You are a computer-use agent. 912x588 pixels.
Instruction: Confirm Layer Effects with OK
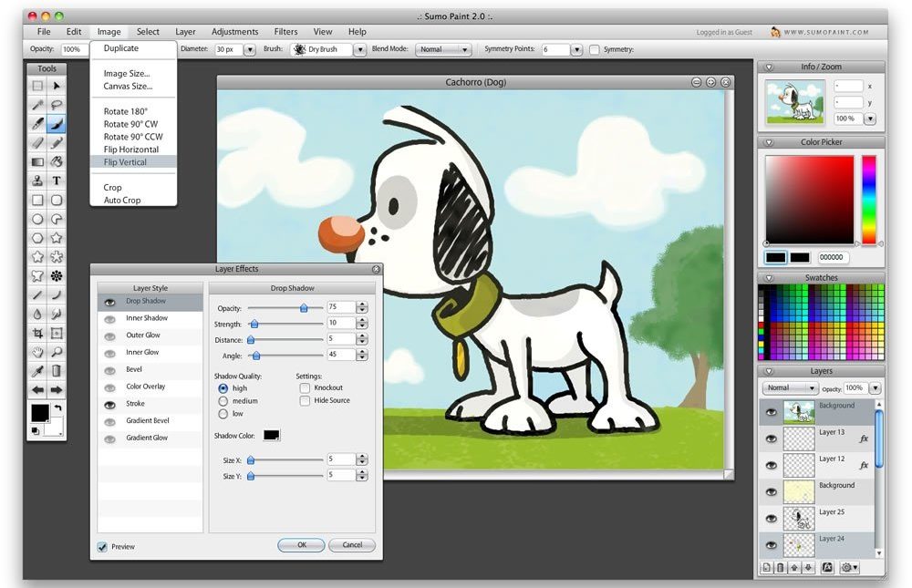click(x=301, y=545)
